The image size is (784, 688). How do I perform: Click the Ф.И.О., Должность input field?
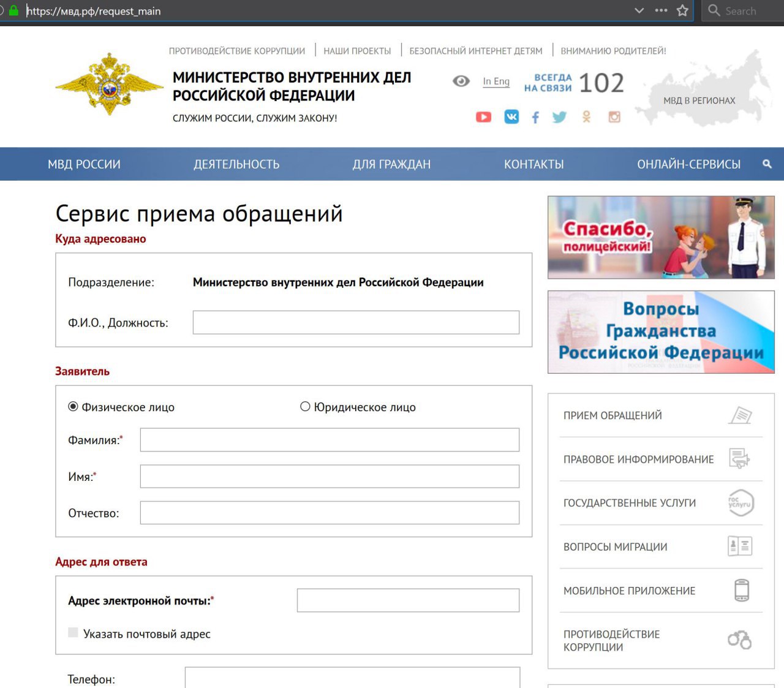356,322
